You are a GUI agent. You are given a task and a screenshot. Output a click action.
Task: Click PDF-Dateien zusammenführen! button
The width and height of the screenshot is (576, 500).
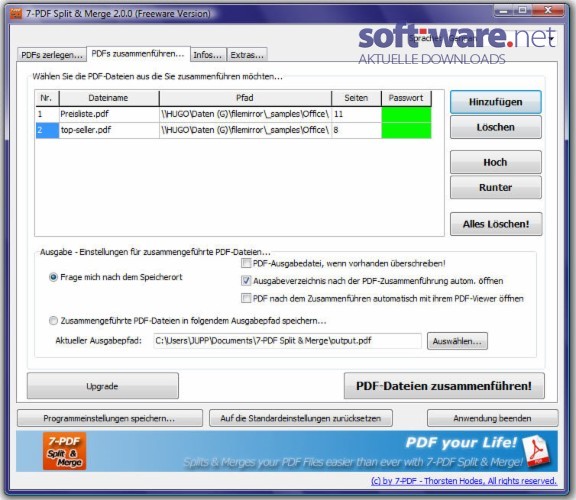coord(444,386)
